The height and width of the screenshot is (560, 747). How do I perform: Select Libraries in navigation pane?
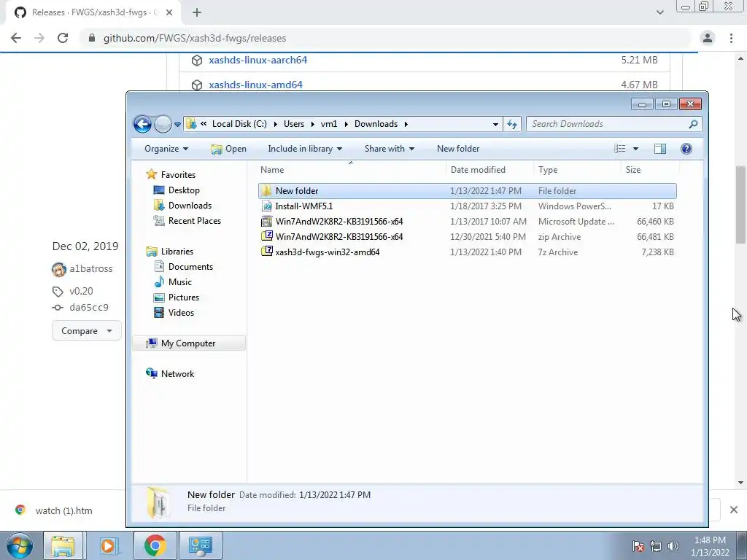tap(177, 252)
